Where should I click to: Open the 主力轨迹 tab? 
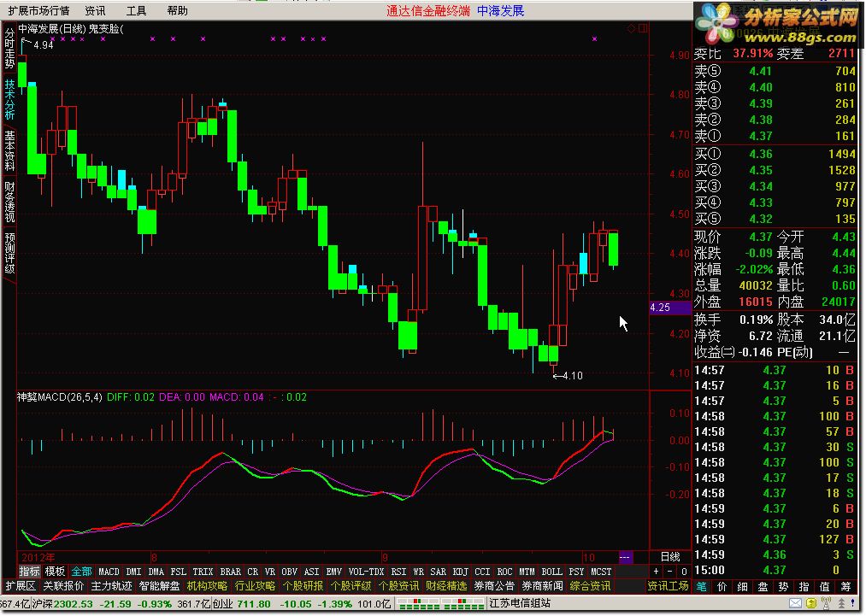pyautogui.click(x=112, y=586)
